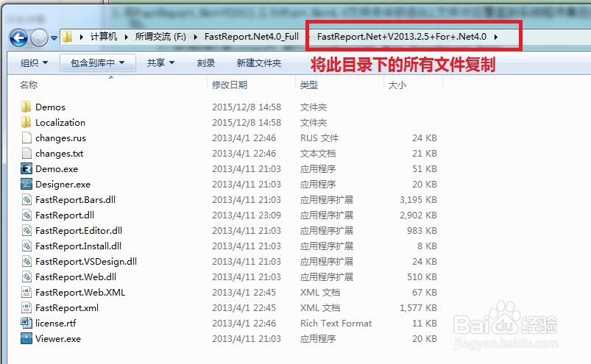The width and height of the screenshot is (591, 364).
Task: Select the changes.rus file icon
Action: [x=26, y=138]
